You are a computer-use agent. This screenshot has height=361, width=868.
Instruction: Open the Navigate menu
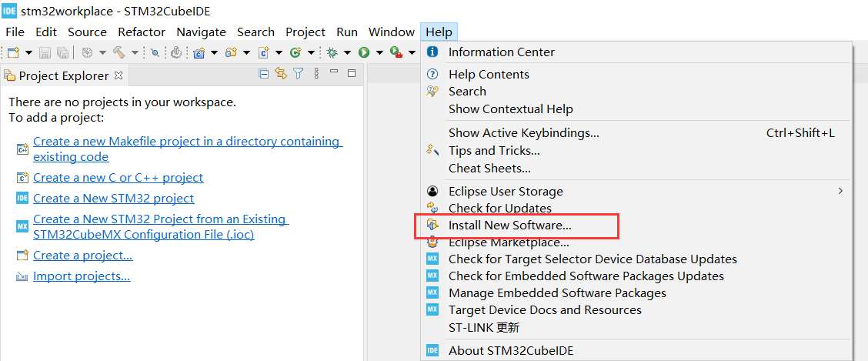201,32
